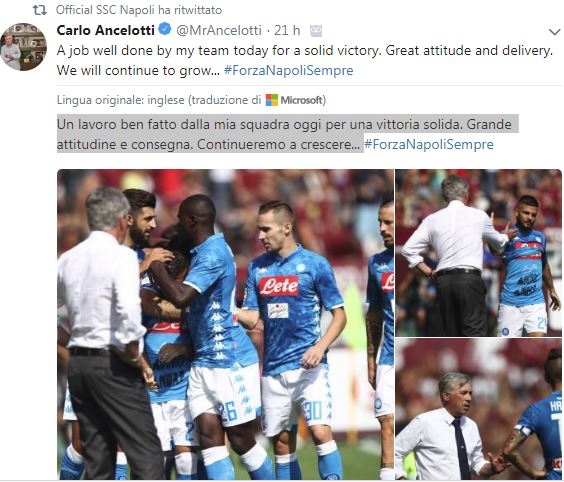Open Carlo Ancelotti's profile avatar

click(23, 47)
